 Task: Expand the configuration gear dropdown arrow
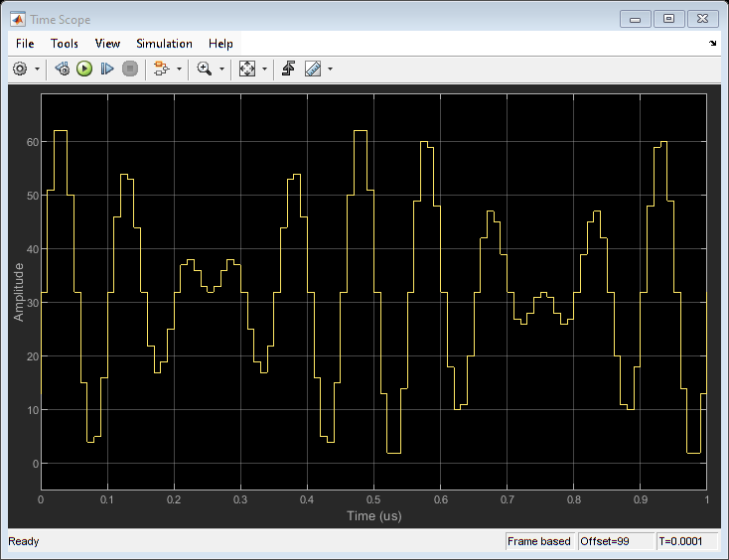tap(37, 69)
